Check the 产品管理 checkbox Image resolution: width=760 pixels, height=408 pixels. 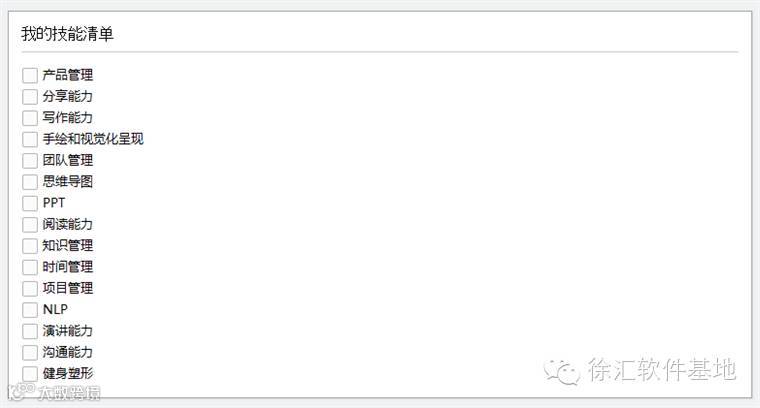29,75
